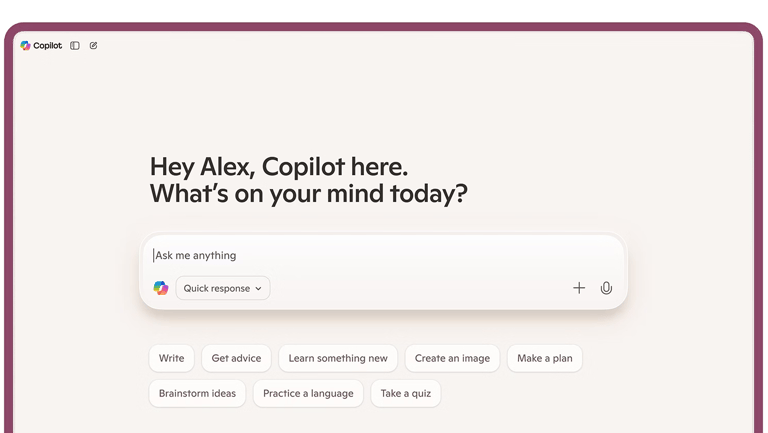768x433 pixels.
Task: Choose the Brainstorm ideas suggestion
Action: [197, 393]
